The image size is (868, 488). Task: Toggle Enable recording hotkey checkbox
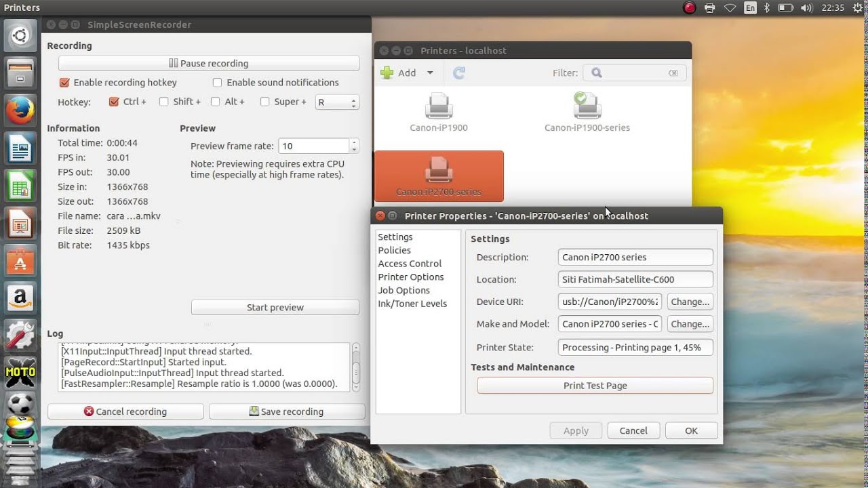point(64,83)
